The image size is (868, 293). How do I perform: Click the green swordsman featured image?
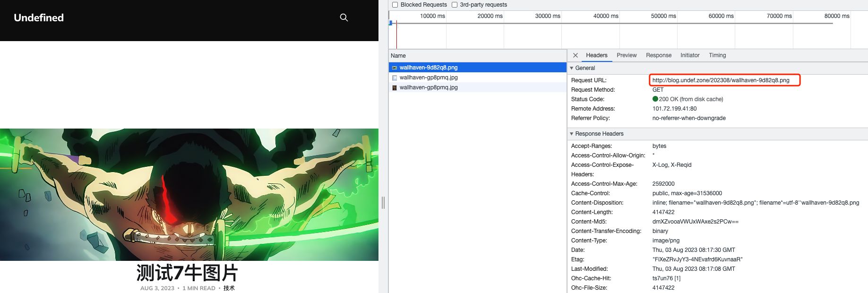(x=189, y=194)
